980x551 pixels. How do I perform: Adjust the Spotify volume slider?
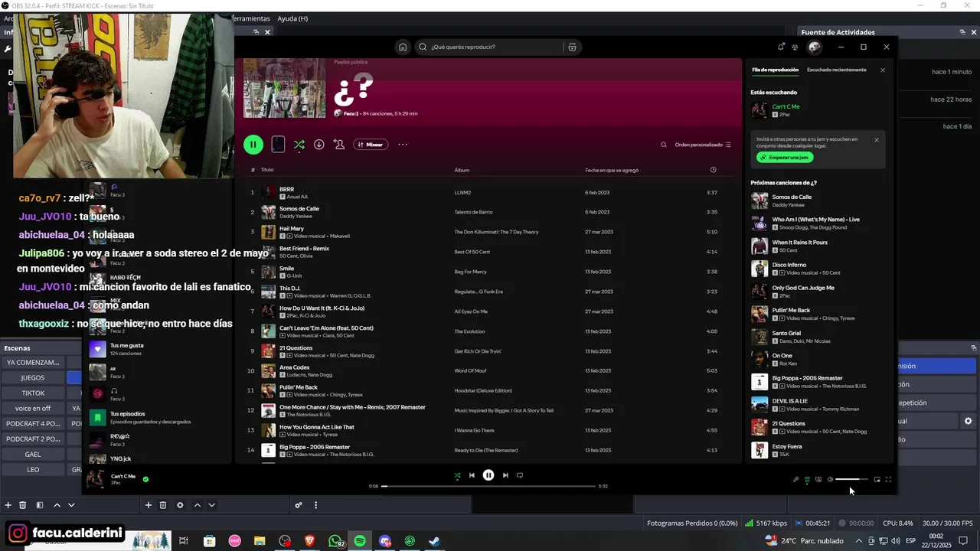point(851,480)
